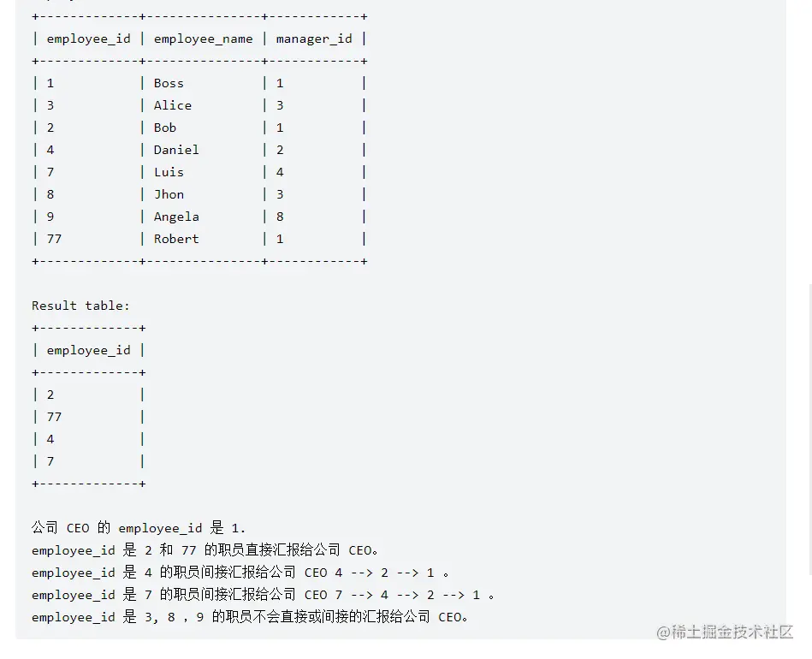Click the value 77 in Result table
The width and height of the screenshot is (812, 659).
coord(54,417)
